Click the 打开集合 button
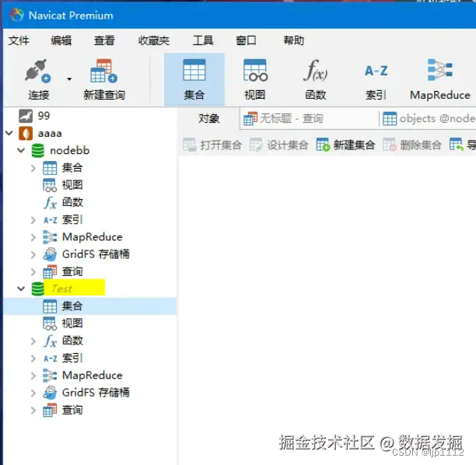 (x=212, y=145)
